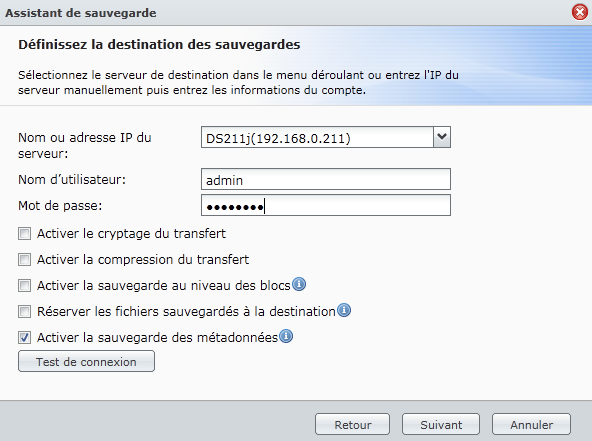Click the 'Mot de passe:' label text
The width and height of the screenshot is (592, 441).
point(60,206)
